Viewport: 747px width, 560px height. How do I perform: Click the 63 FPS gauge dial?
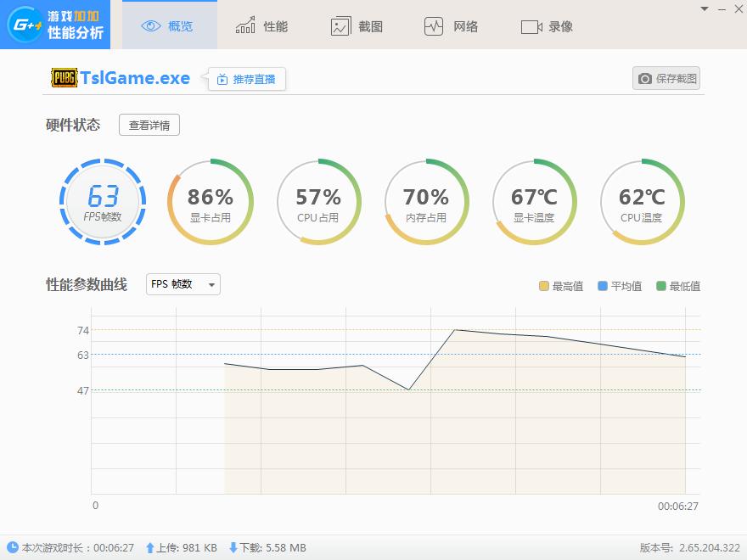(x=102, y=202)
